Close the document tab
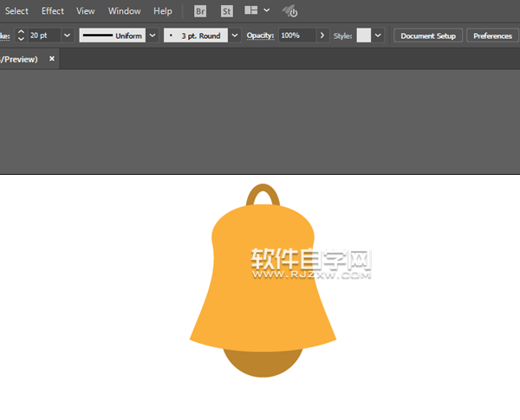Viewport: 520px width, 420px height. (52, 59)
